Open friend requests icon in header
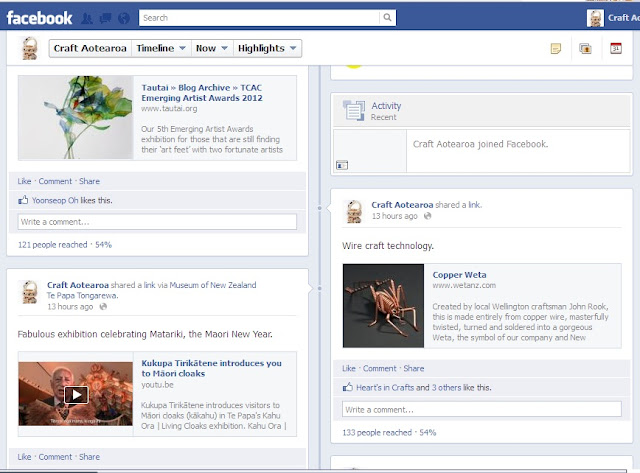Viewport: 640px width, 473px height. pyautogui.click(x=87, y=18)
